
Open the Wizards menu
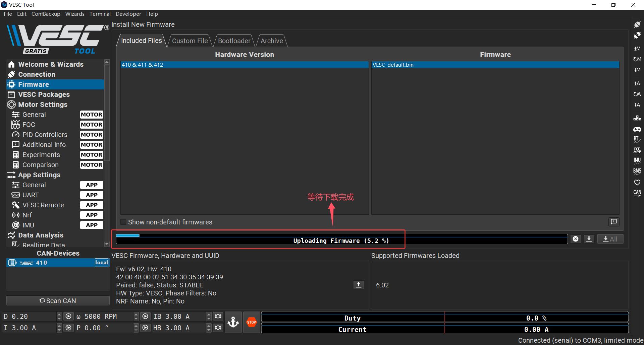coord(75,14)
